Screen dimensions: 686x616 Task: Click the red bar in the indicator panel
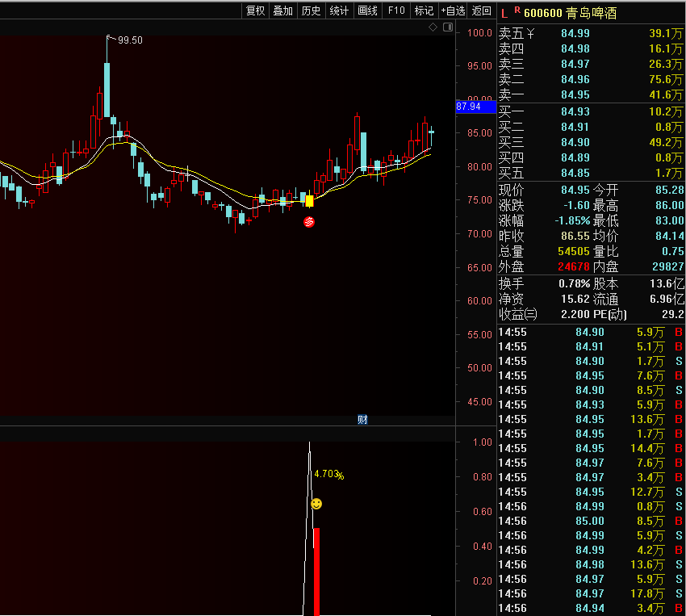coord(316,572)
